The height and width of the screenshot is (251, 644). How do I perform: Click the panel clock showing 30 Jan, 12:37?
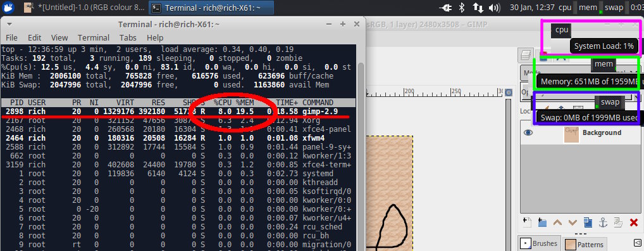532,8
